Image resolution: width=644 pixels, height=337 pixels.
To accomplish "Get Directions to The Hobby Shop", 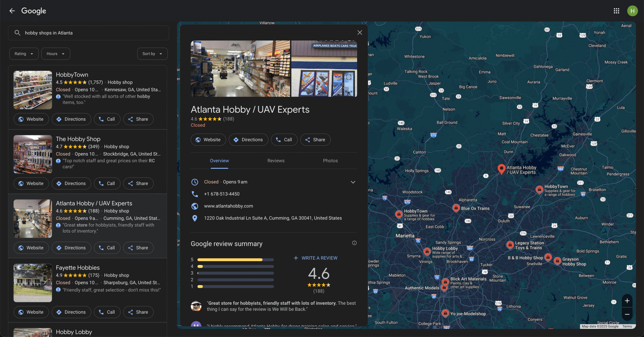I will coord(71,183).
